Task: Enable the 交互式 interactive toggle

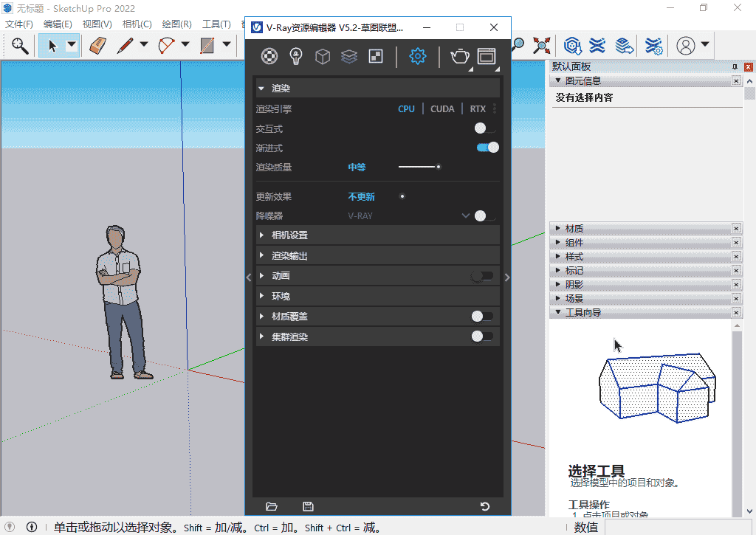Action: tap(485, 128)
